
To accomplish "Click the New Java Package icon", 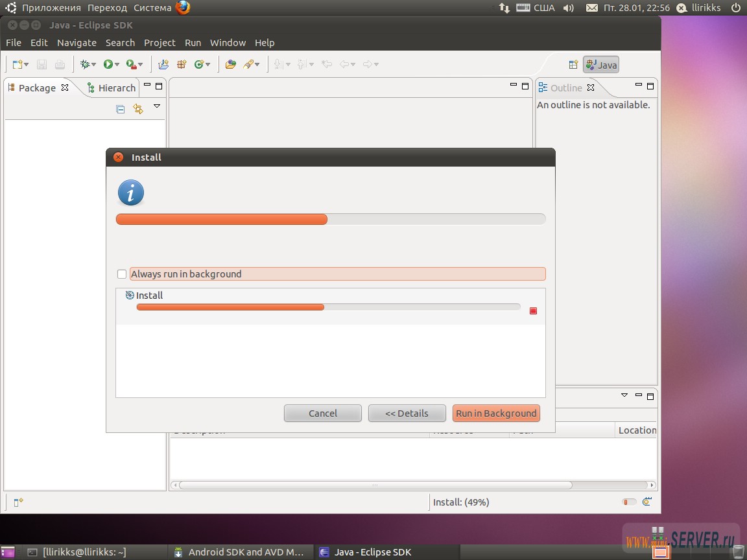I will point(182,64).
